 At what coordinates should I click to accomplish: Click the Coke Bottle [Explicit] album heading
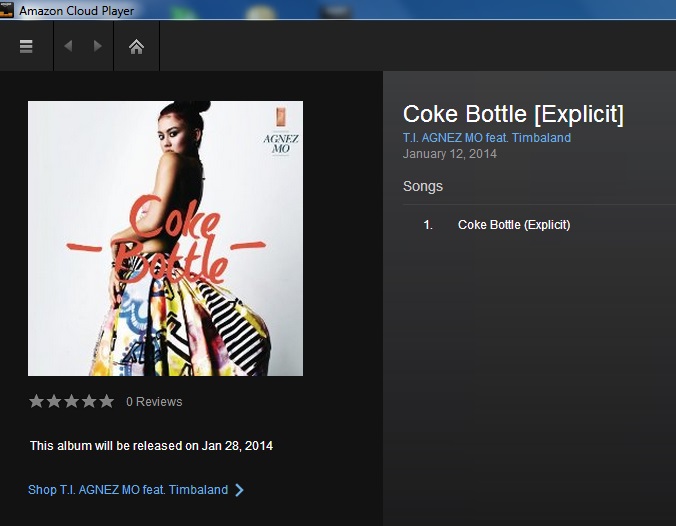coord(513,114)
